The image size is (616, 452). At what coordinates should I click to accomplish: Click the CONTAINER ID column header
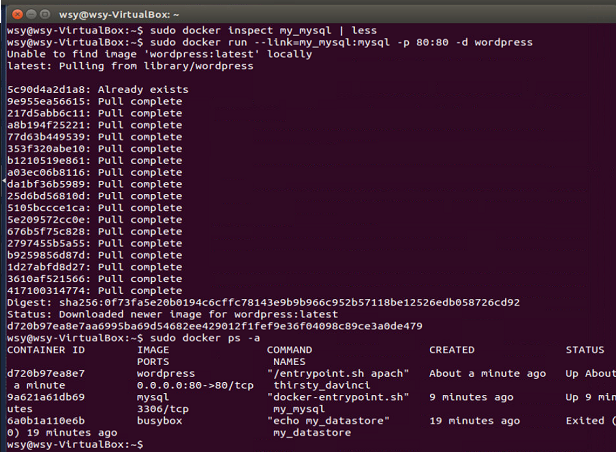46,350
